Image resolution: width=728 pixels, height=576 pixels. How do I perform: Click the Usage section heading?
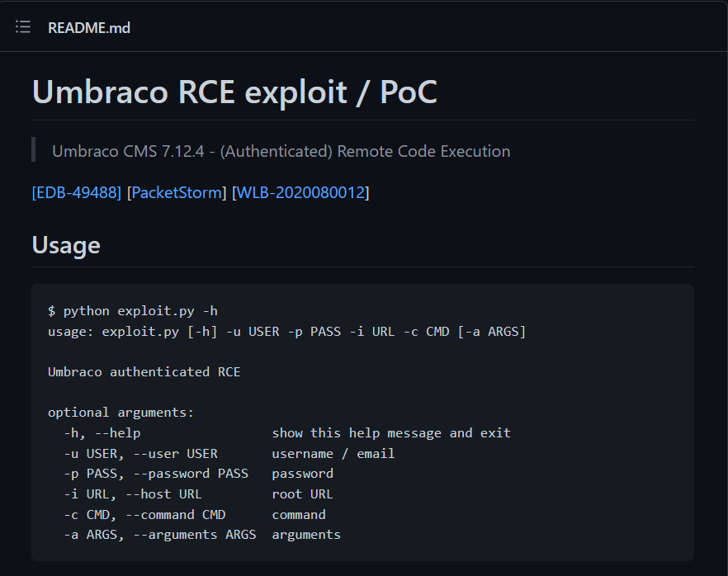coord(66,244)
